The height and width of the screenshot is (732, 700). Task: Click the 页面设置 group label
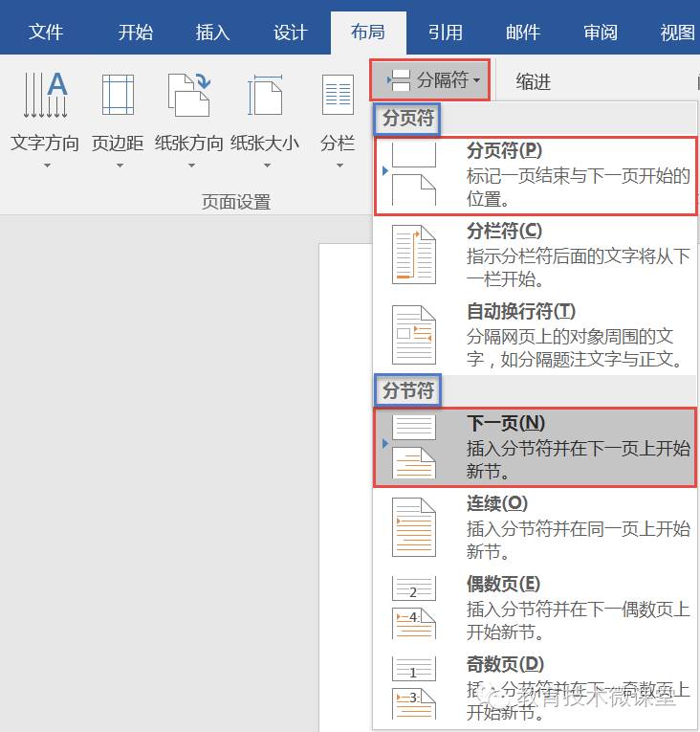pyautogui.click(x=236, y=202)
